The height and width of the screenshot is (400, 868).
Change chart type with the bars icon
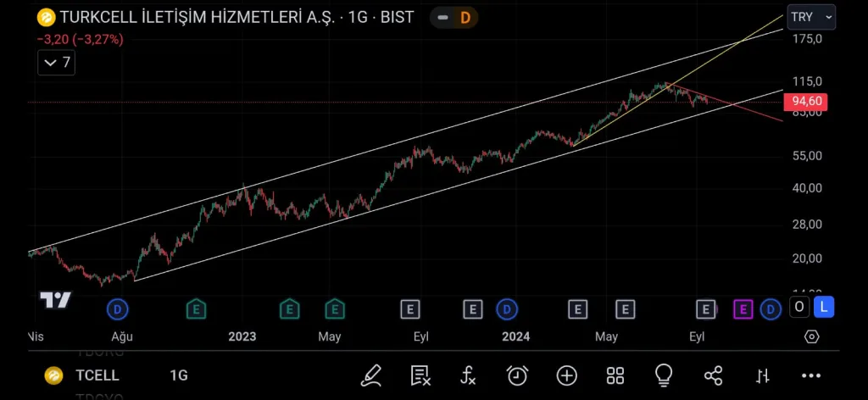(x=762, y=376)
